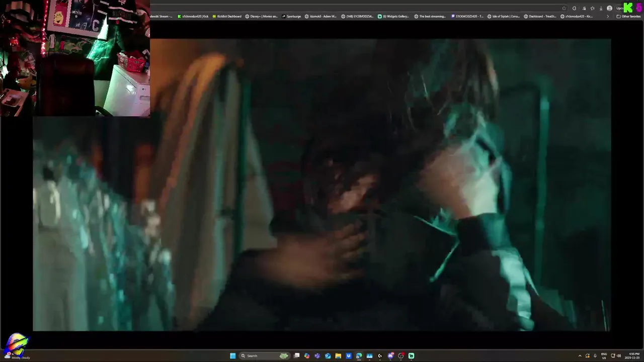Click the microphone tray icon

[x=595, y=356]
